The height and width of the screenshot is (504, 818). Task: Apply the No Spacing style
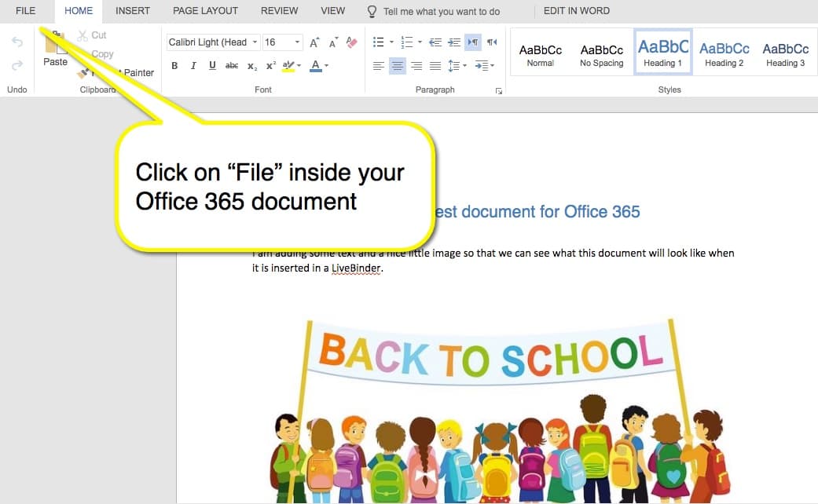click(x=601, y=55)
